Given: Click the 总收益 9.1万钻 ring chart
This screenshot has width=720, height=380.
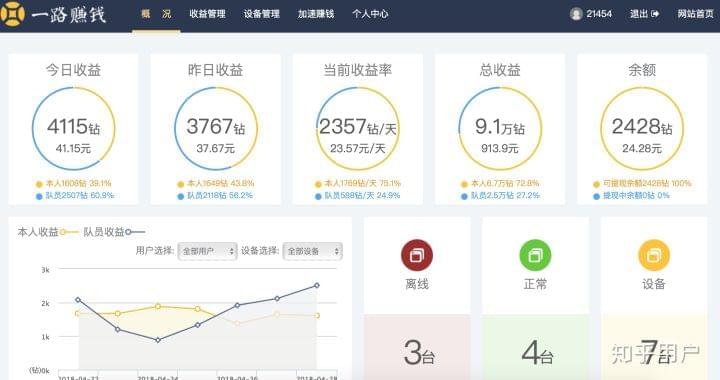Looking at the screenshot, I should click(x=500, y=129).
